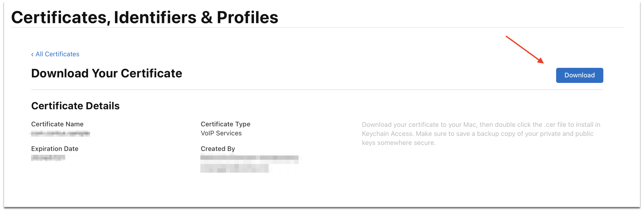Select the blurred expiration date value

48,158
